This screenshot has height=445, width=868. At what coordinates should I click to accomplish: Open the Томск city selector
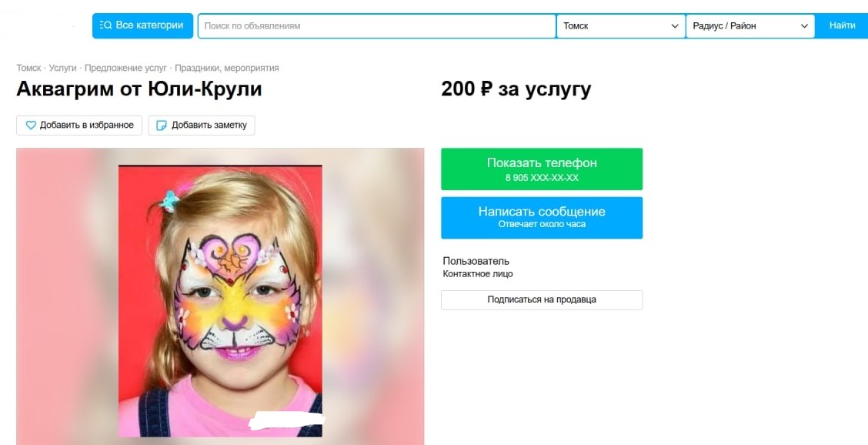click(x=621, y=26)
